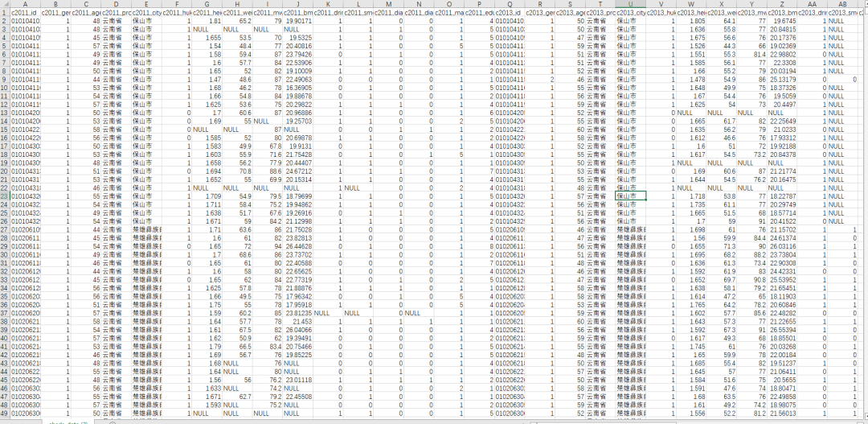Select column G header
Screen dimensions: 868x424
pyautogui.click(x=207, y=3)
